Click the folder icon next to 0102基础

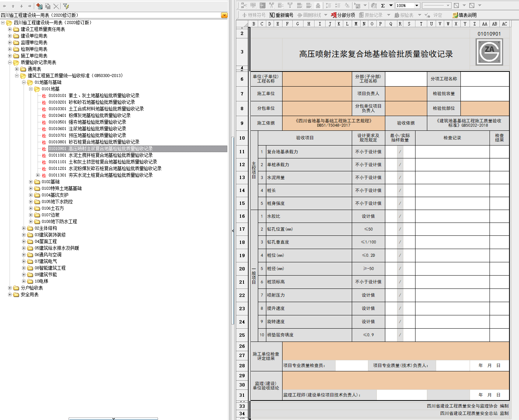[x=37, y=182]
